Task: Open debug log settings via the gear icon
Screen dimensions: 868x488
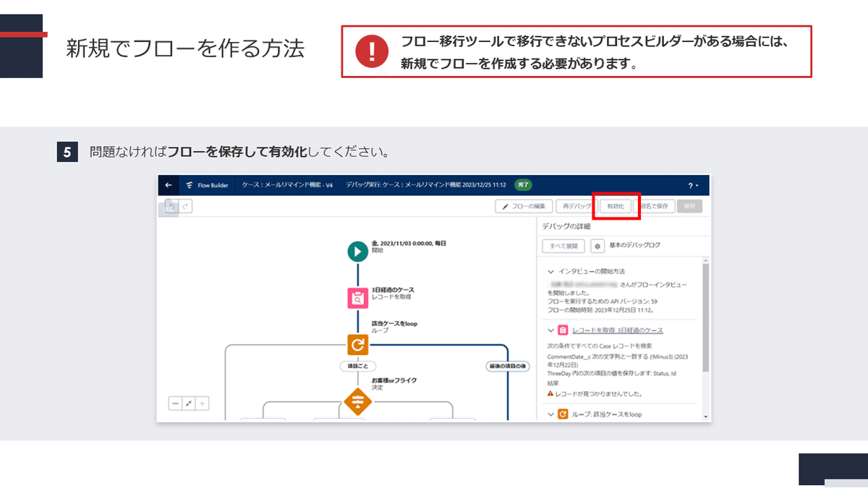Action: coord(599,246)
